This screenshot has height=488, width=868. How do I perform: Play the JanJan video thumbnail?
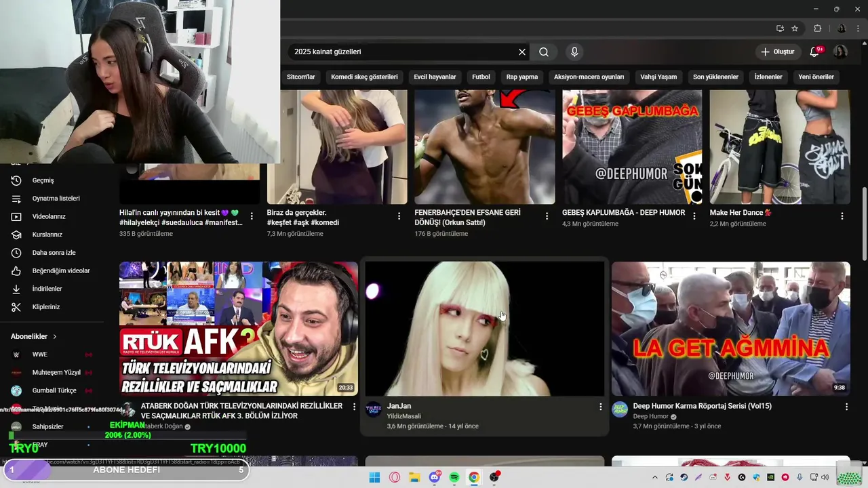[x=485, y=329]
